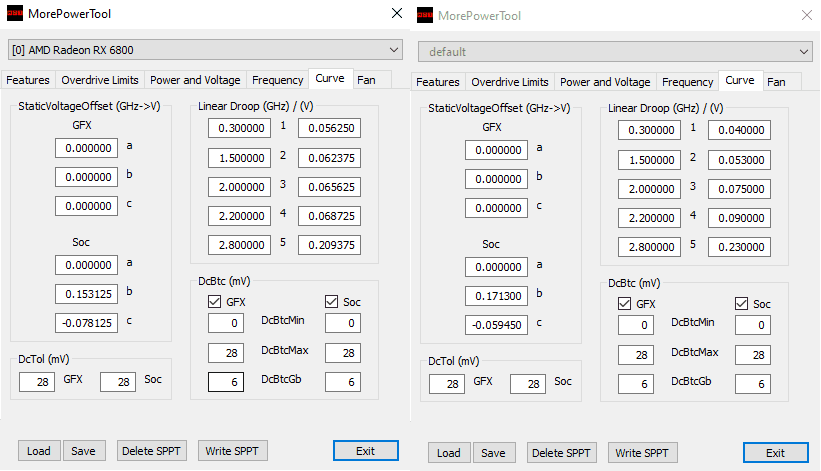Click Delete SPPT in left window

[151, 451]
